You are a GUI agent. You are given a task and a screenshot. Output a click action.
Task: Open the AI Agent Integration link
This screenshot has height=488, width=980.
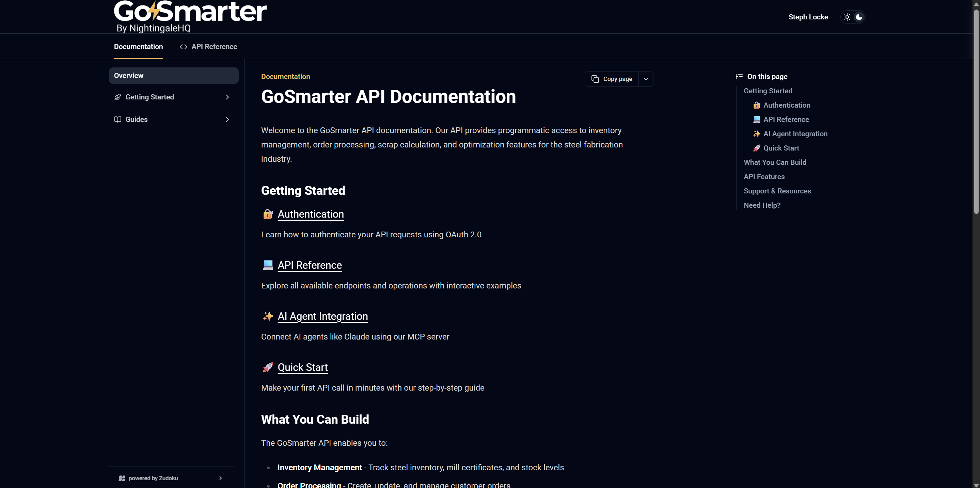click(322, 316)
